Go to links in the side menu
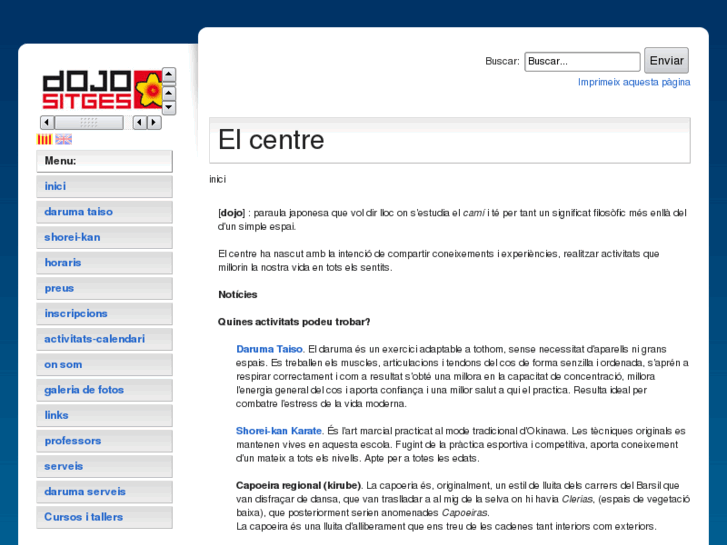Viewport: 727px width, 545px height. 104,416
